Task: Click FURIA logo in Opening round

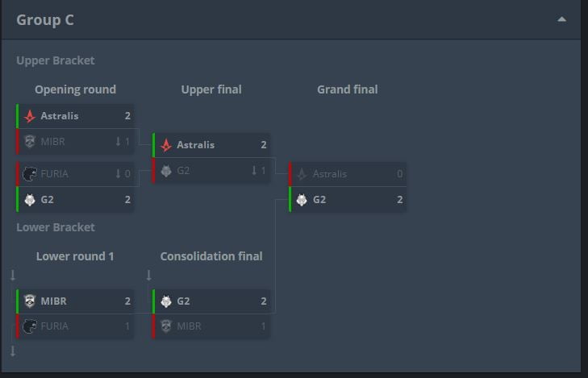Action: tap(30, 173)
